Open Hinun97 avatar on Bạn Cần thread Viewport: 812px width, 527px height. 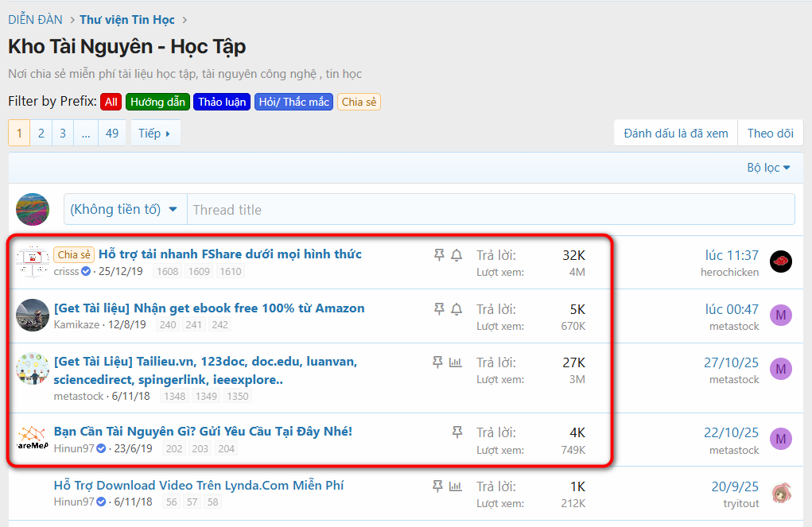click(32, 439)
